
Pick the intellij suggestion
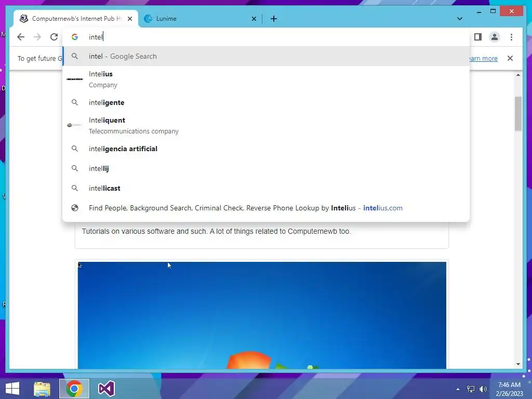pyautogui.click(x=266, y=168)
